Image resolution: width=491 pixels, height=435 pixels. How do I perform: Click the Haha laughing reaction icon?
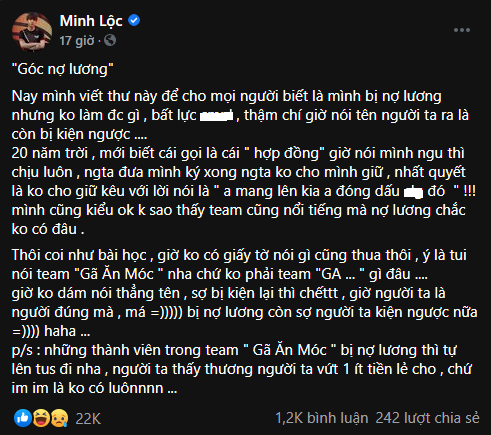pyautogui.click(x=41, y=418)
